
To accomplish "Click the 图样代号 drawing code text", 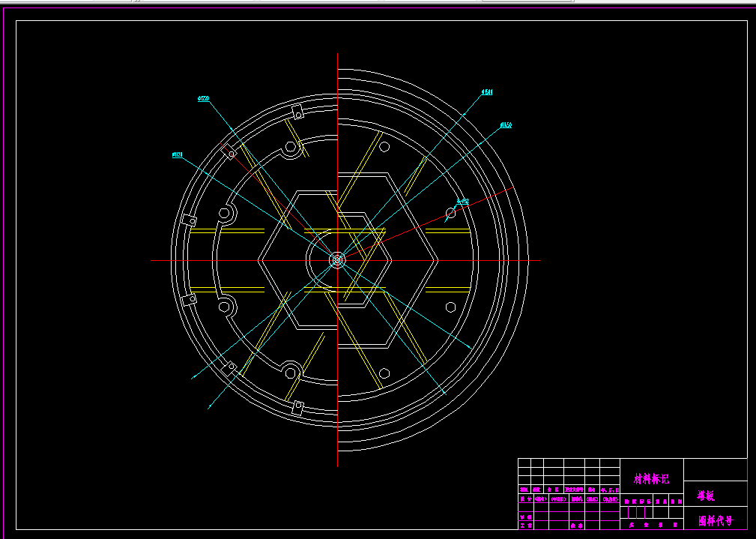I will tap(716, 521).
